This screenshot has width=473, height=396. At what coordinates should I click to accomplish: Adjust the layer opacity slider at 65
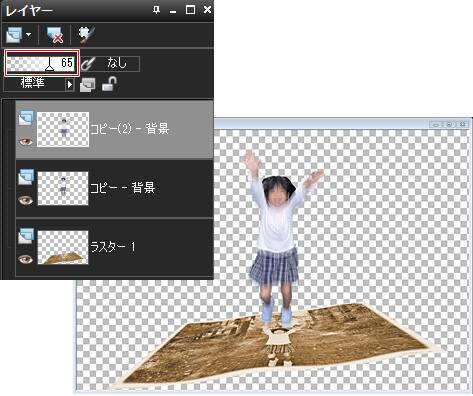tap(42, 63)
